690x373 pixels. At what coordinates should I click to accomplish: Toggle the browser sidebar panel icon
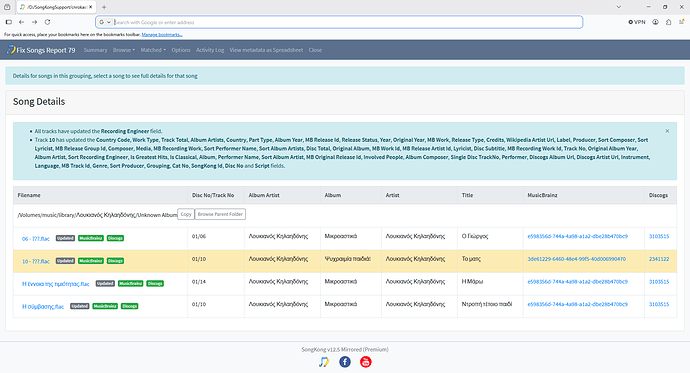coord(8,22)
